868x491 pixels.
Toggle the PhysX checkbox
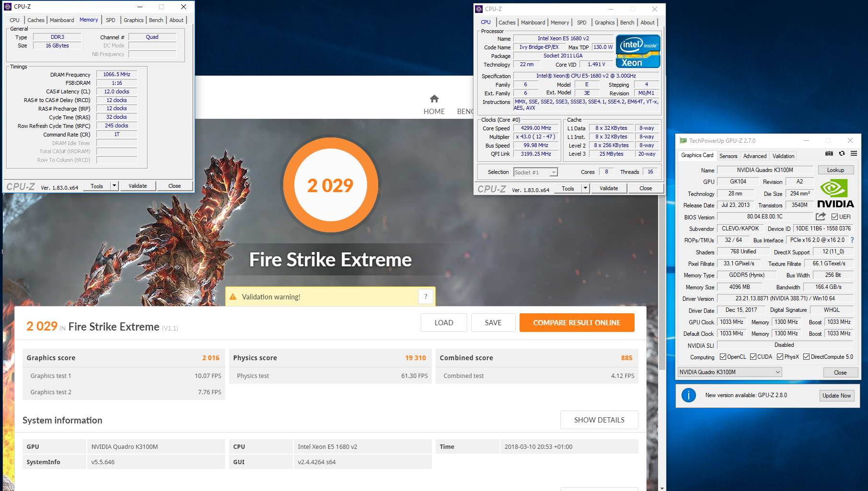(x=780, y=357)
